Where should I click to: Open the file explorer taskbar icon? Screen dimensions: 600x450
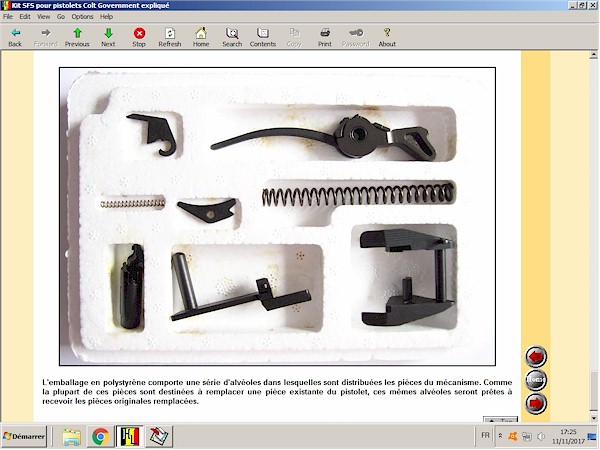coord(72,437)
